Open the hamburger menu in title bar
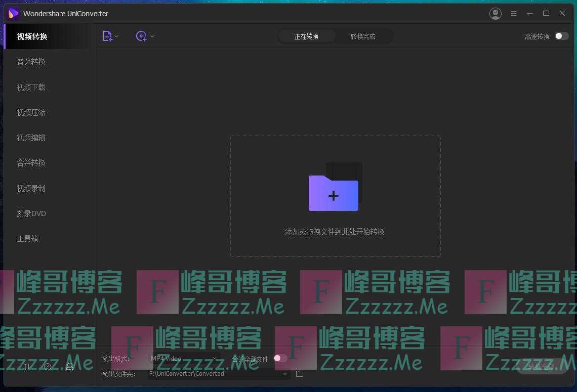Image resolution: width=577 pixels, height=392 pixels. pos(513,14)
